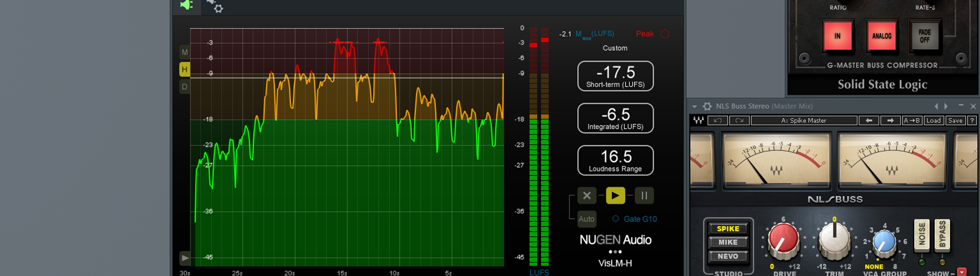Go to previous preset arrow in NLS title bar

pyautogui.click(x=936, y=106)
